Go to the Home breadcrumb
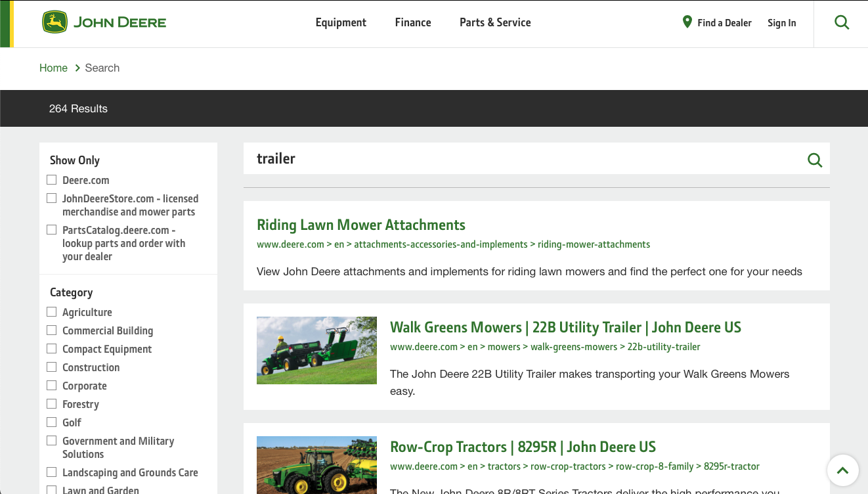 [53, 68]
